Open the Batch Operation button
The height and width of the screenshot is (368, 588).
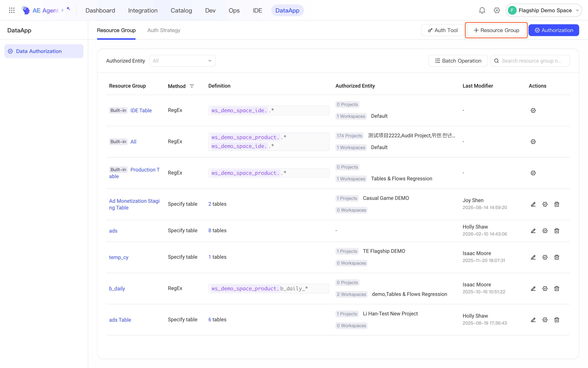click(x=458, y=61)
